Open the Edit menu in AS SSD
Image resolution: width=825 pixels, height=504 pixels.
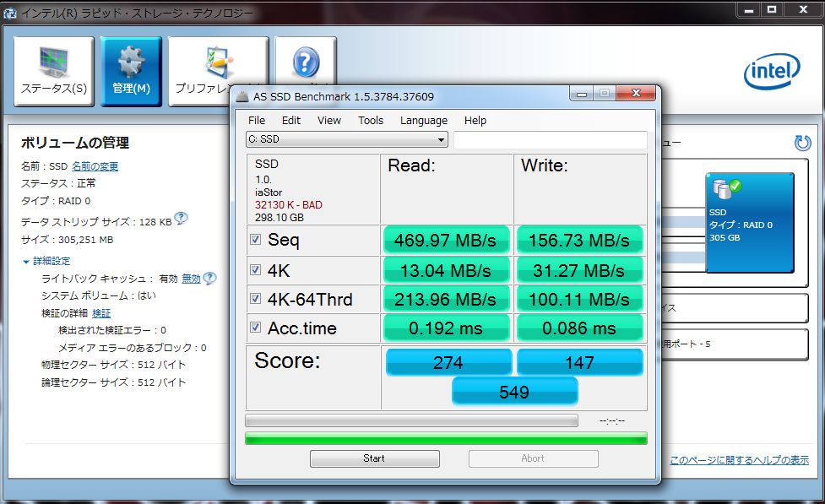click(291, 121)
